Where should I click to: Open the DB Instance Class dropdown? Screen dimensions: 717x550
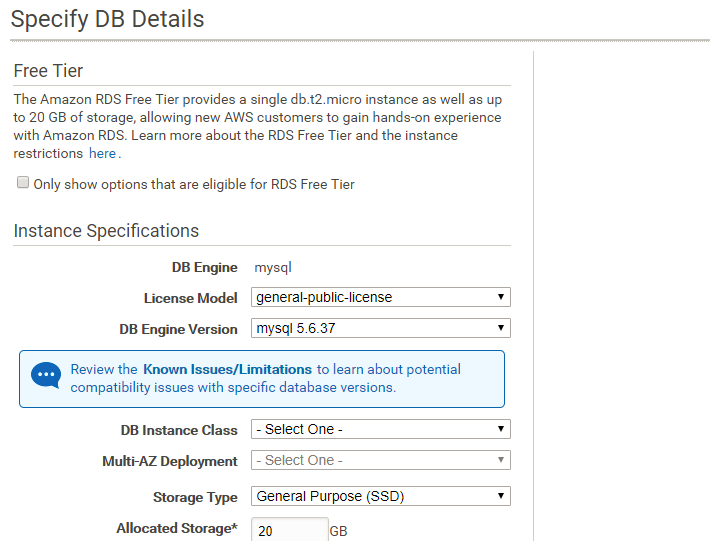click(380, 429)
